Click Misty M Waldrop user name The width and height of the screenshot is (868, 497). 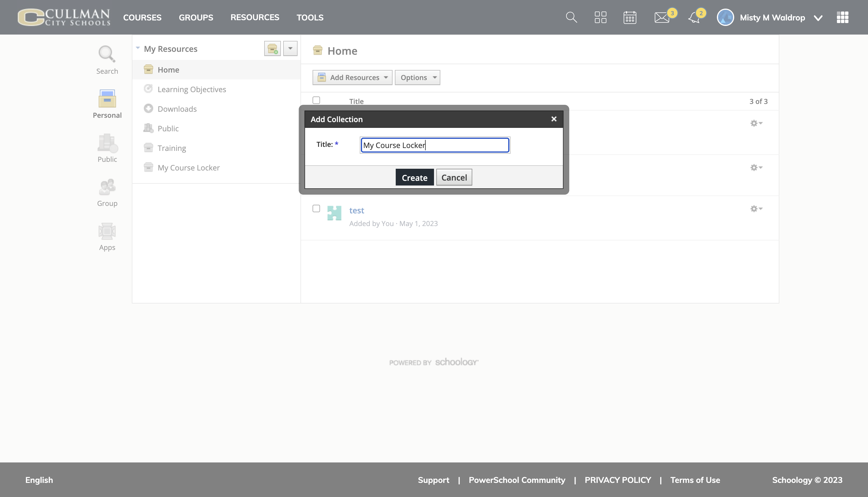coord(772,17)
